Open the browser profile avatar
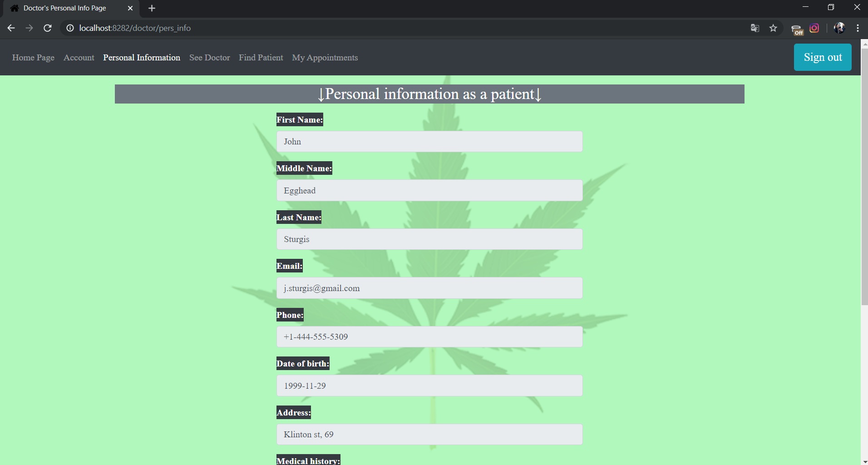 click(x=839, y=28)
